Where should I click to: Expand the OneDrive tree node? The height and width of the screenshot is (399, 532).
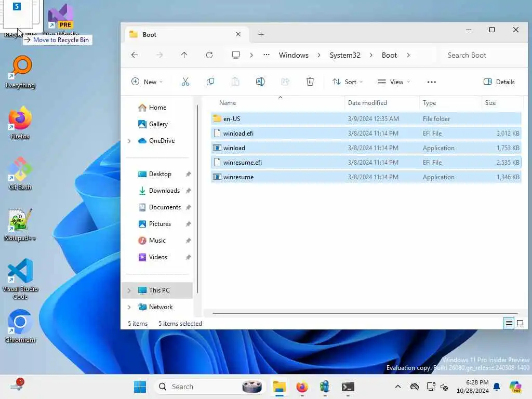pyautogui.click(x=129, y=141)
